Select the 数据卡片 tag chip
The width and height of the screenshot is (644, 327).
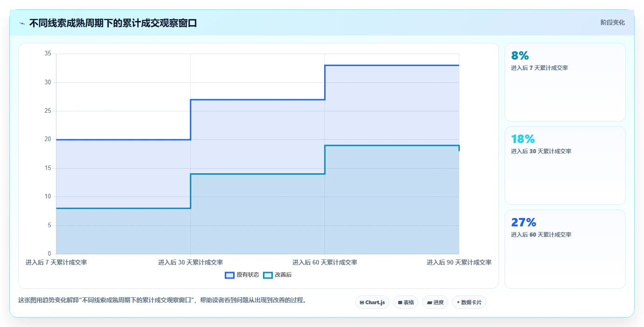469,302
